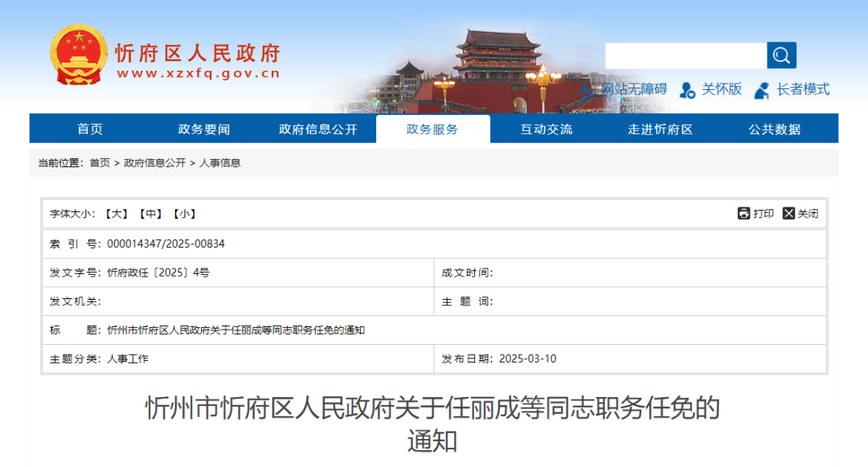
Task: Set font size to 【大】 large
Action: coord(116,214)
